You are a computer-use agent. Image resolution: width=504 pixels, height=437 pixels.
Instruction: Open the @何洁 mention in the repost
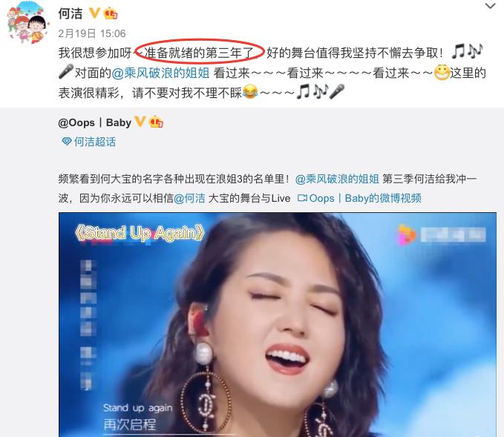click(x=189, y=198)
